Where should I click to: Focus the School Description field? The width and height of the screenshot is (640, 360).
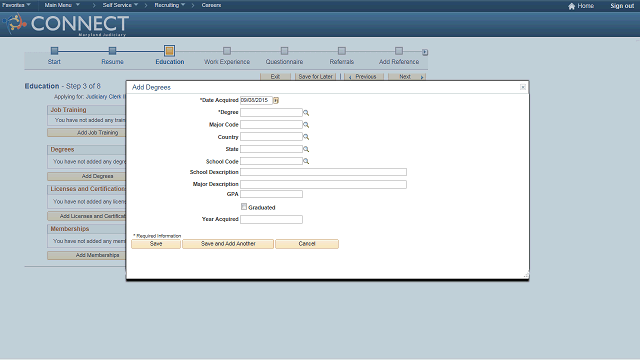tap(323, 172)
